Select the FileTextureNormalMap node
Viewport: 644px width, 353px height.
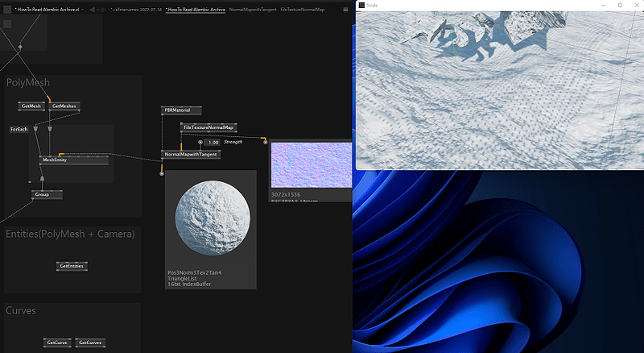[208, 127]
